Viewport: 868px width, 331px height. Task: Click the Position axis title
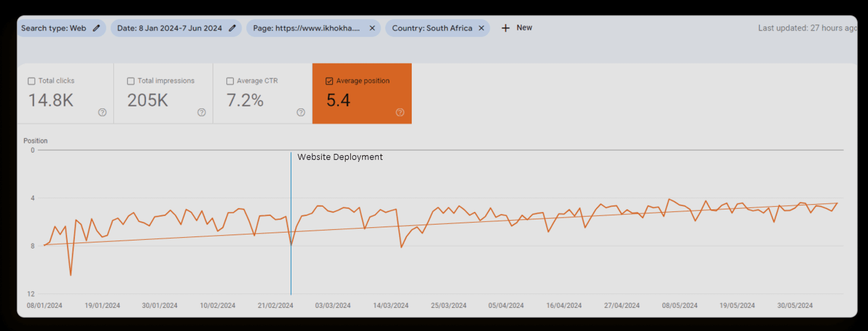pyautogui.click(x=35, y=141)
